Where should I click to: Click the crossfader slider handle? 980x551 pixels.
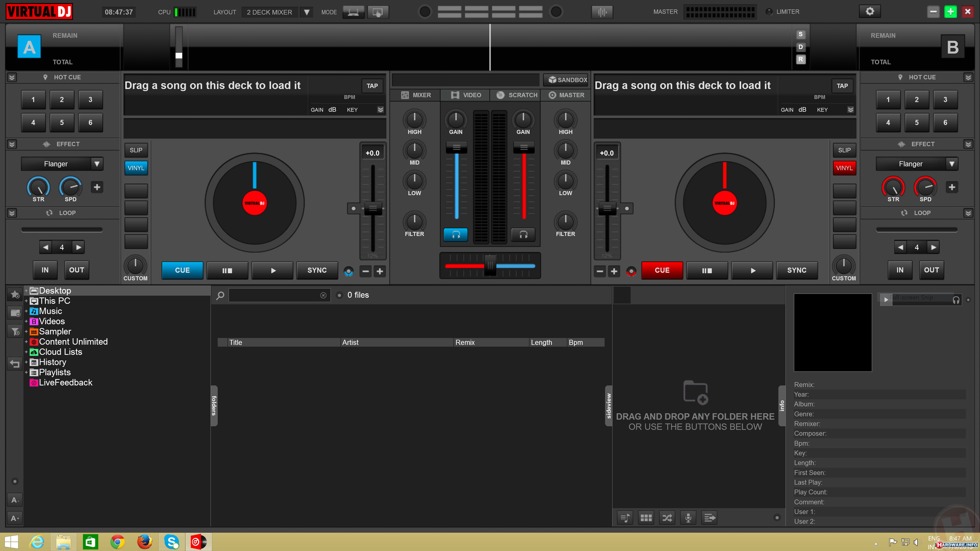coord(490,265)
